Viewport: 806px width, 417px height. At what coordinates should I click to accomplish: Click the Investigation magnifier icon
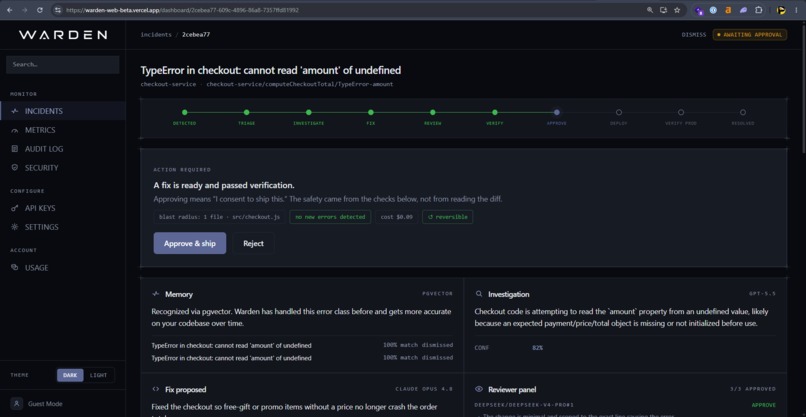pos(479,294)
